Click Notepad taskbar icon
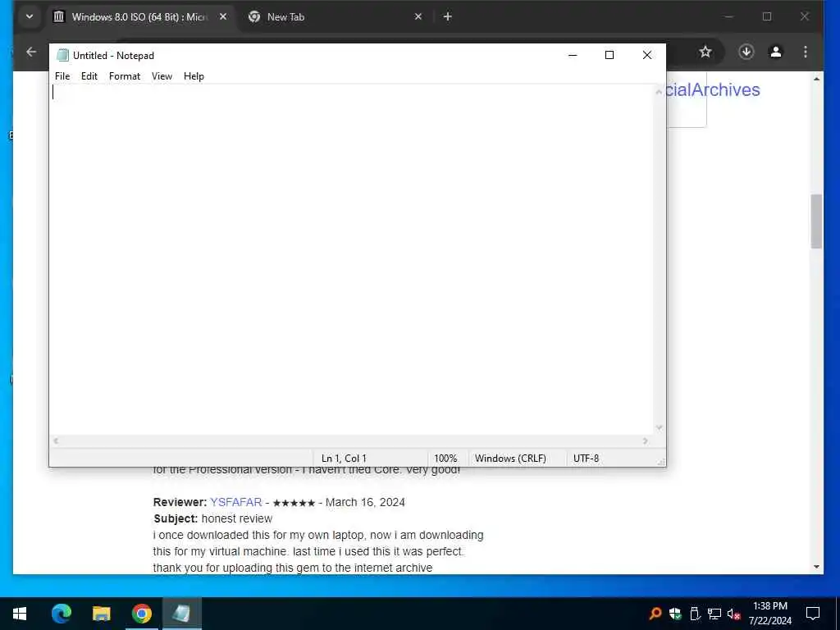 [x=181, y=614]
